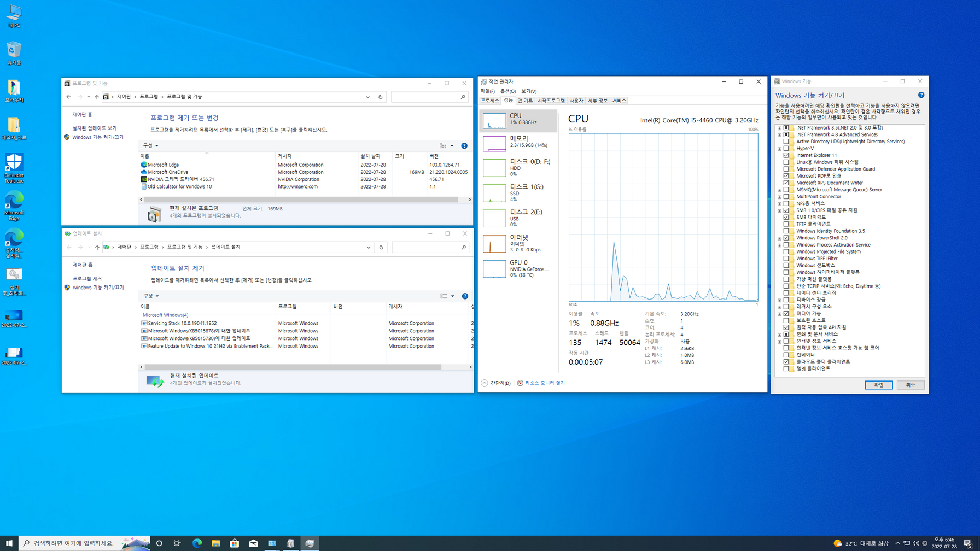Expand the Hyper-V tree node
980x551 pixels.
pyautogui.click(x=779, y=149)
